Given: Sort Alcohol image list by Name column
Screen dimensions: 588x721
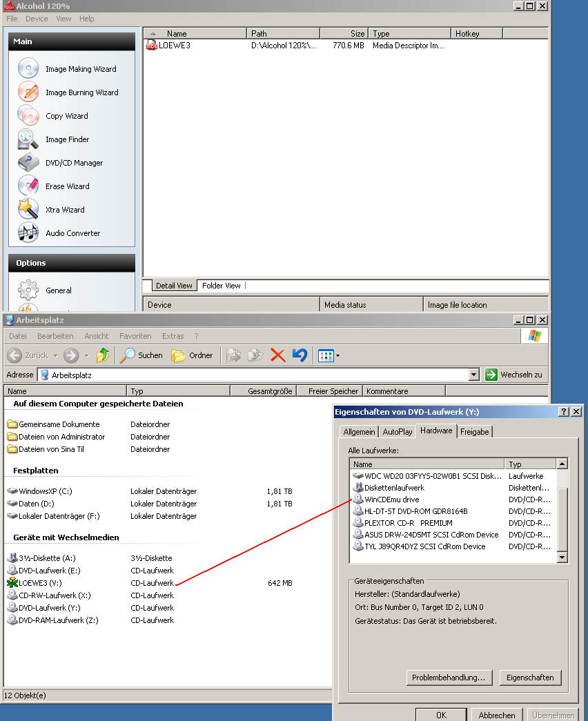Looking at the screenshot, I should tap(195, 34).
